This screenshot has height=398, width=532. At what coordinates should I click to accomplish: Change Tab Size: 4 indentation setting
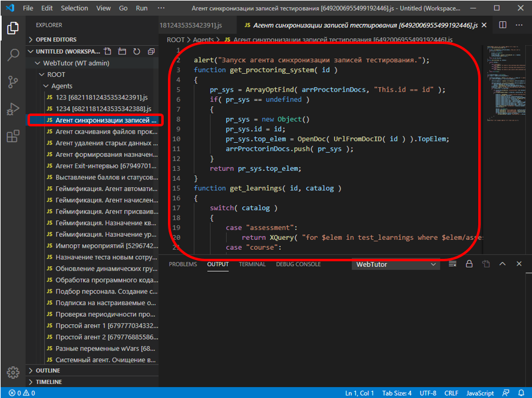coord(396,393)
